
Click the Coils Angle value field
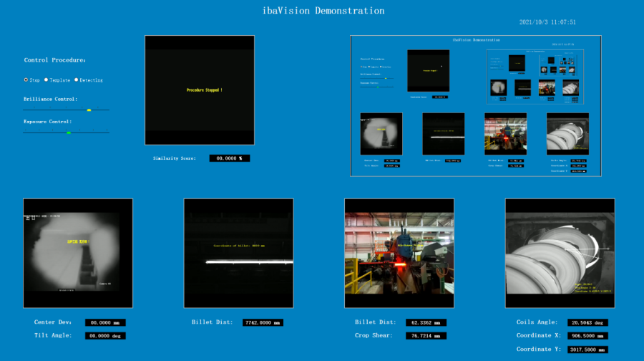click(587, 322)
